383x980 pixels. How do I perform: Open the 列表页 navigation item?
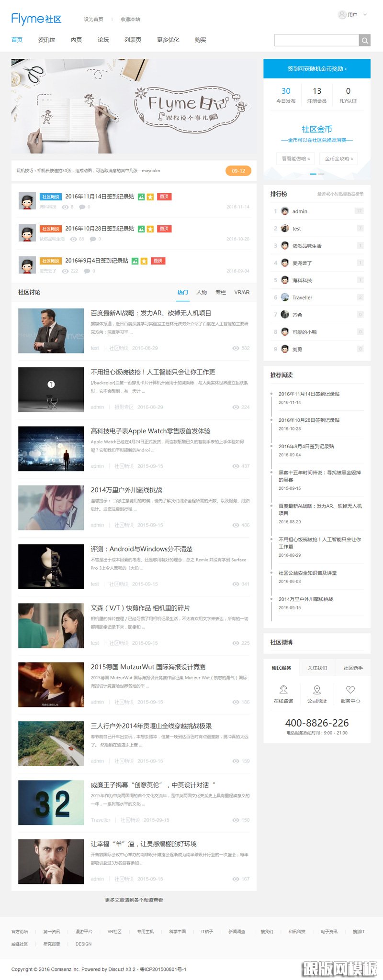point(133,40)
